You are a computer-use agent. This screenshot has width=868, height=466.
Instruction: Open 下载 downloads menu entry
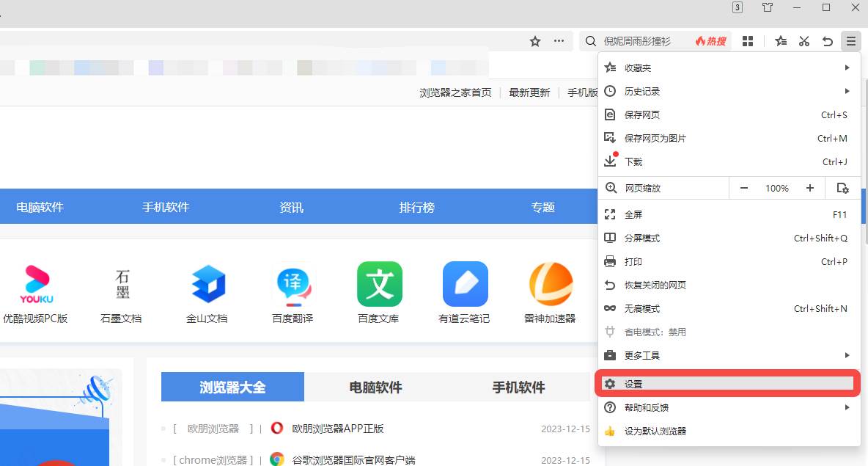729,161
